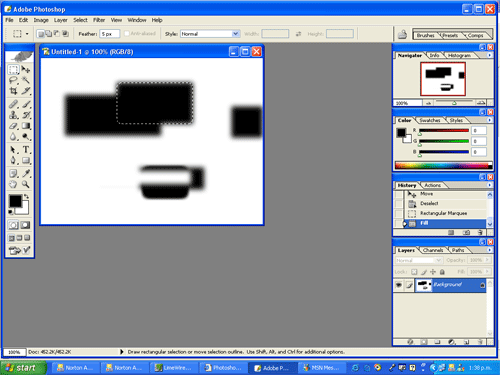Switch to the Channels tab
The image size is (500, 375).
(x=433, y=250)
